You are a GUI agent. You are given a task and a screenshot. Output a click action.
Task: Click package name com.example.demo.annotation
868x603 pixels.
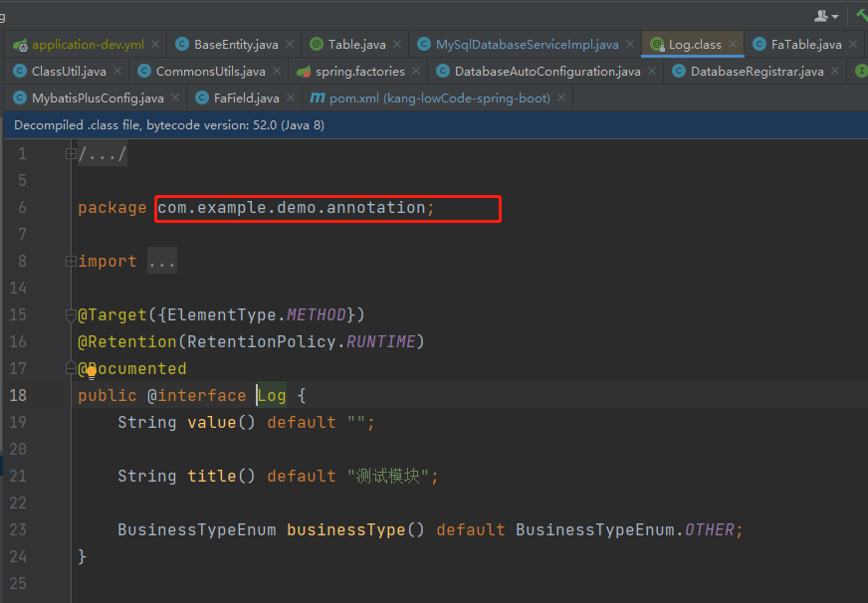coord(292,207)
